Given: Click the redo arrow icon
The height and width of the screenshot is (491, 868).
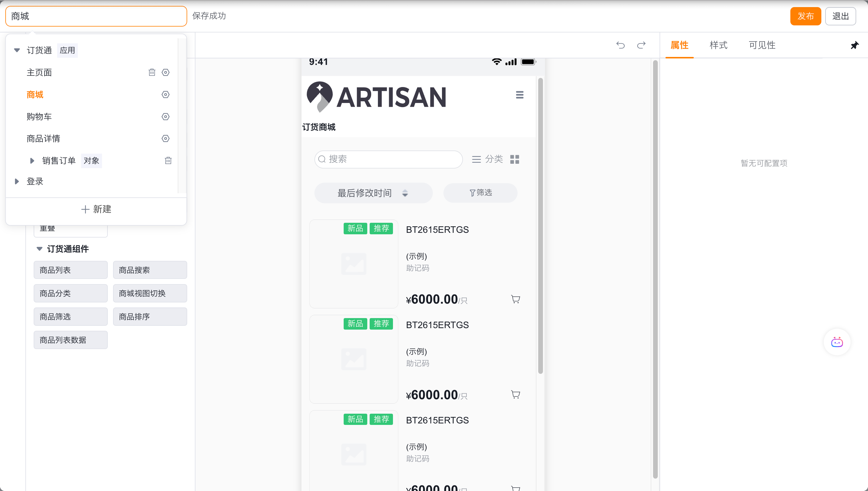Looking at the screenshot, I should coord(641,45).
